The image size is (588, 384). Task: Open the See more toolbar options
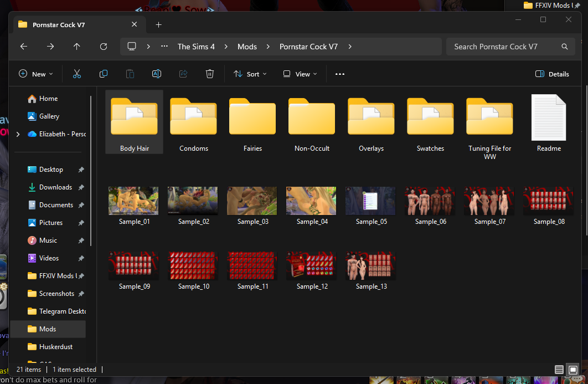[340, 74]
